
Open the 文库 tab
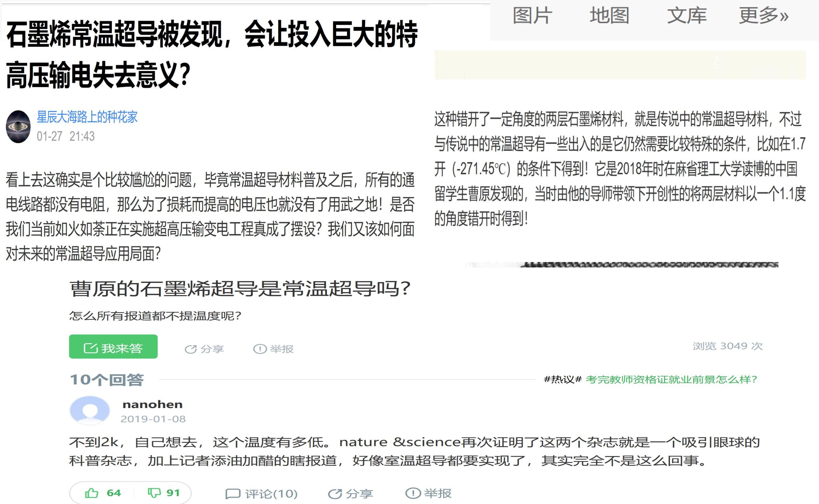click(687, 16)
